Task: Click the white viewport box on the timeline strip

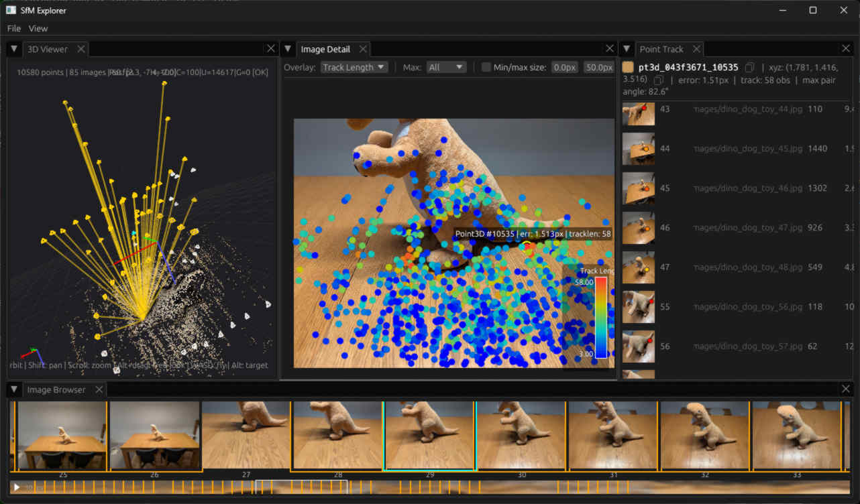Action: (x=301, y=487)
